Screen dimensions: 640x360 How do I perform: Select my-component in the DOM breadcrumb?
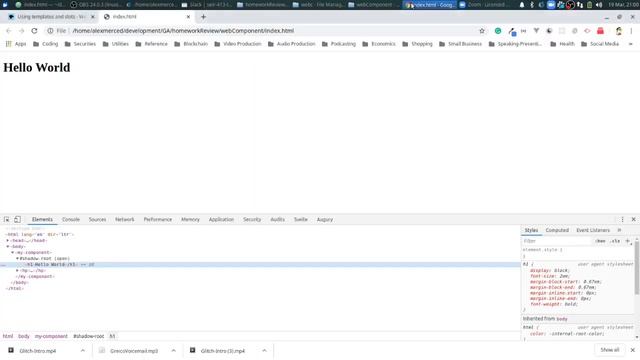pos(51,336)
